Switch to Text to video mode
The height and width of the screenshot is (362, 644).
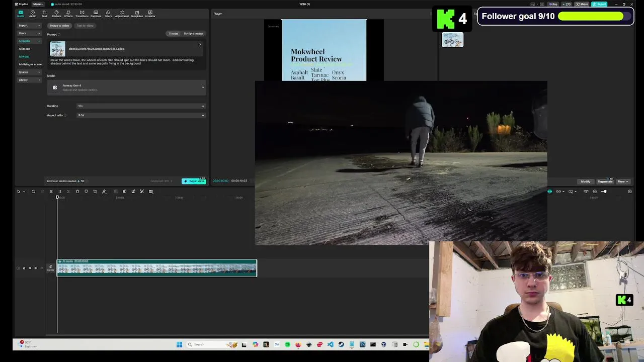point(85,26)
